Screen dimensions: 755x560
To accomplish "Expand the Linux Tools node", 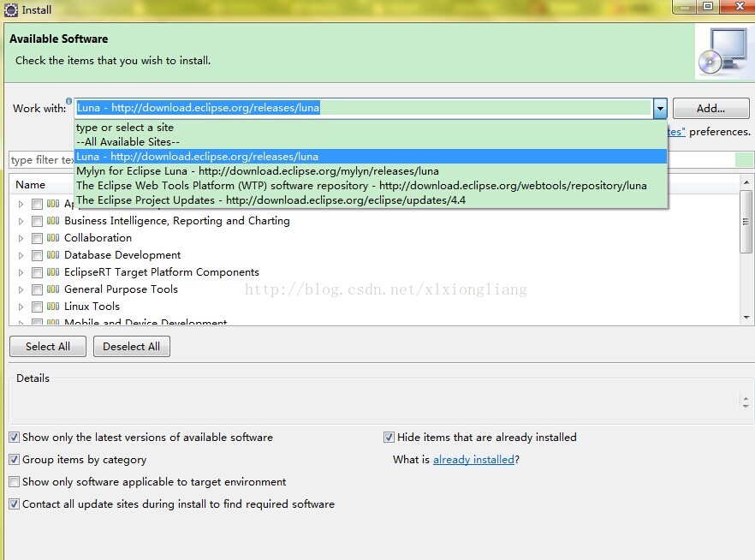I will [21, 307].
